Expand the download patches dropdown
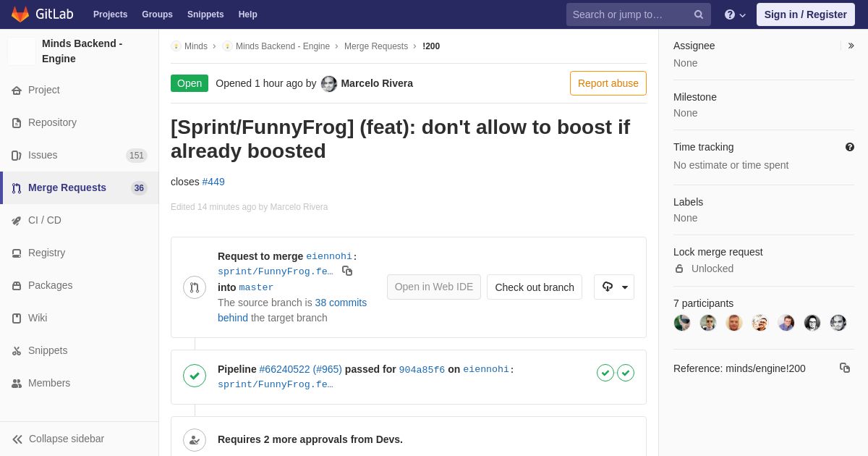The height and width of the screenshot is (456, 868). tap(614, 287)
